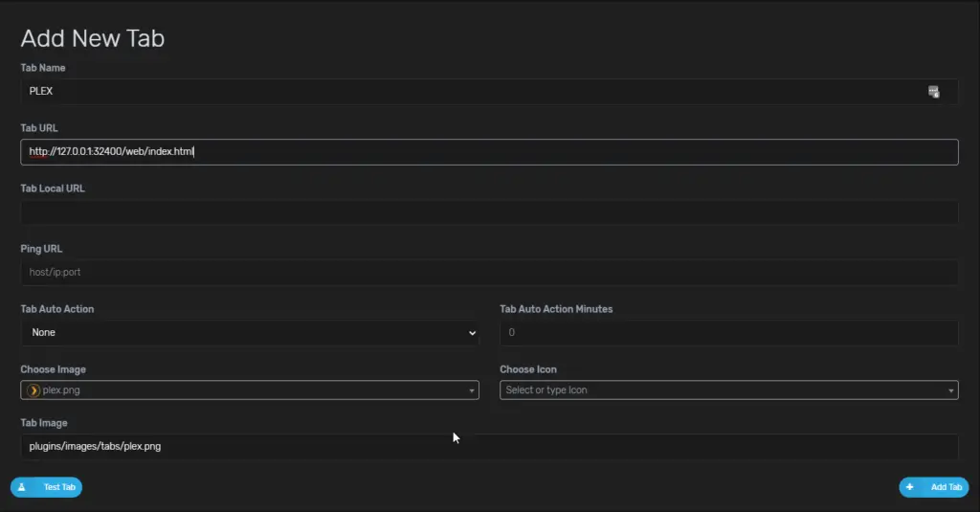Click the password manager icon in Tab Name
Screen dimensions: 980x512
(933, 92)
